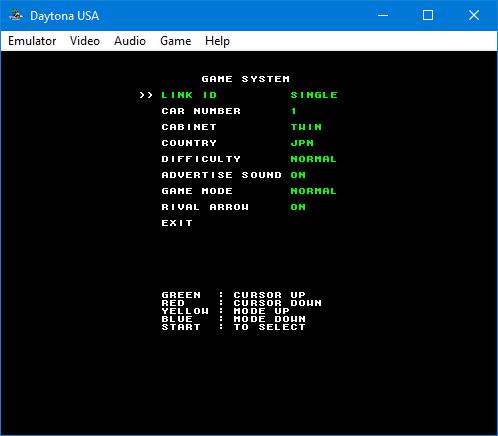Click the TWIN cabinet value
498x436 pixels.
click(306, 127)
